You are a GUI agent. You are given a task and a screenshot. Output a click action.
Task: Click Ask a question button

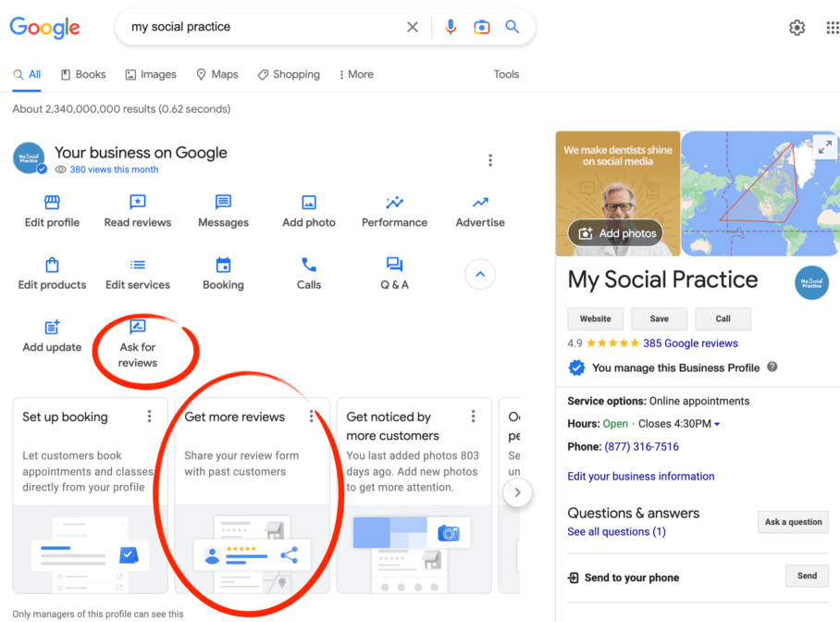(x=793, y=522)
